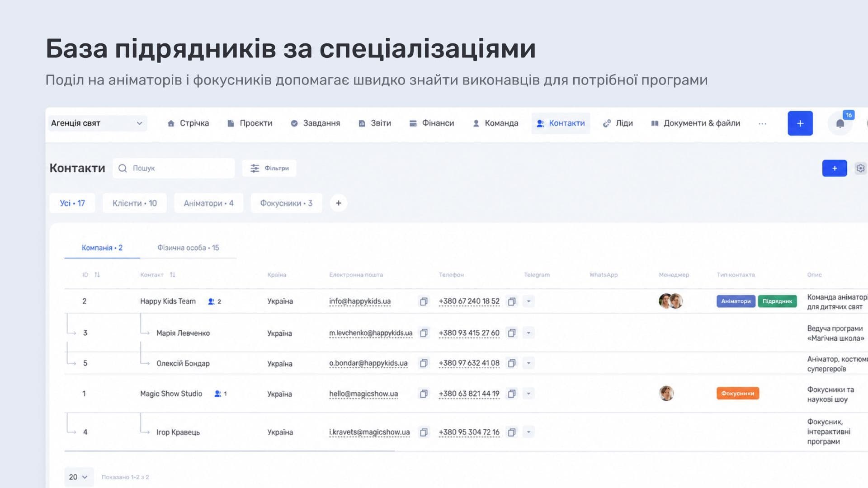Click the blue plus button in top navigation

800,123
